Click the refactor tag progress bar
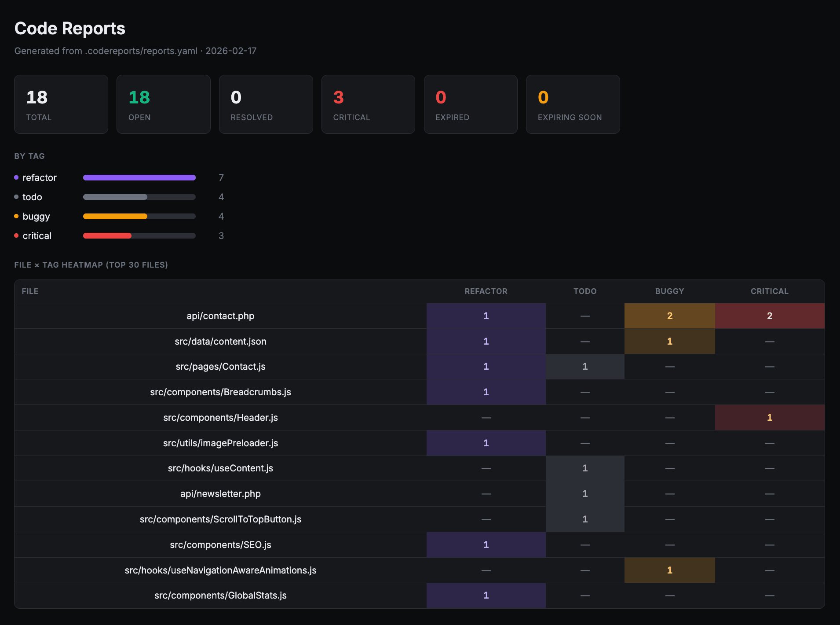This screenshot has width=840, height=625. (139, 177)
